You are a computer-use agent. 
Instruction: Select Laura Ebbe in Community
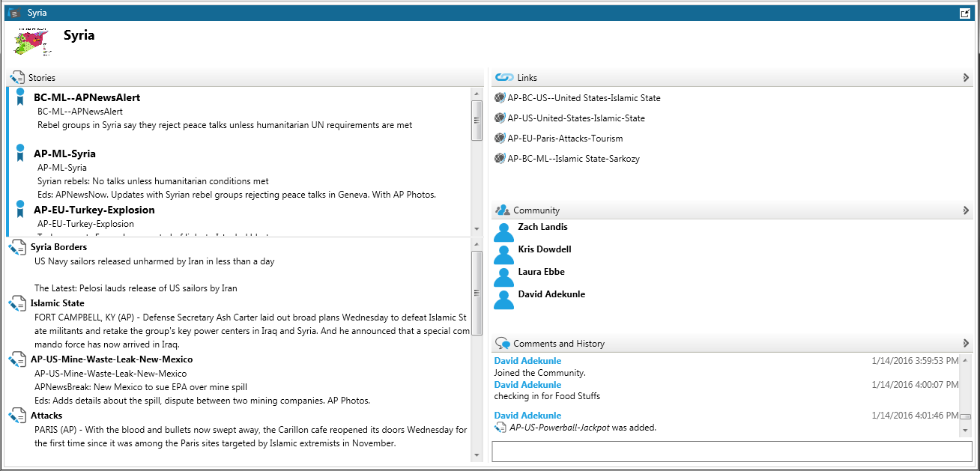[x=541, y=272]
